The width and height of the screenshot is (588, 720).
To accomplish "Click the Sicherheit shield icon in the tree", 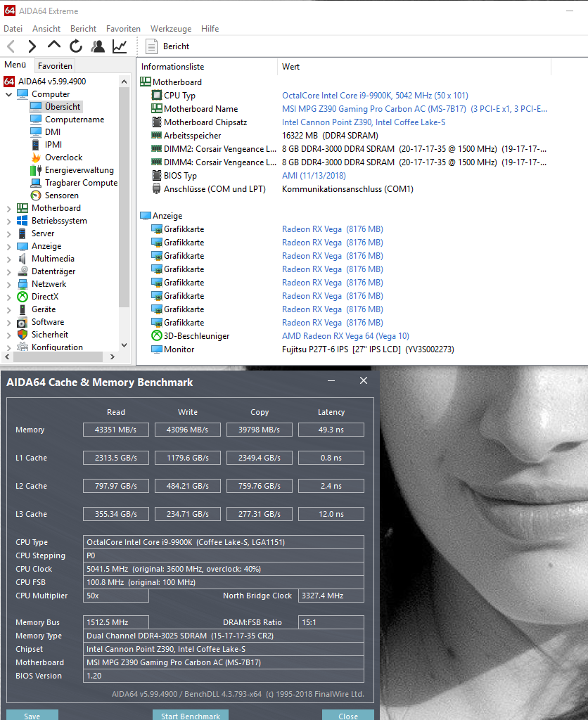I will (x=22, y=335).
